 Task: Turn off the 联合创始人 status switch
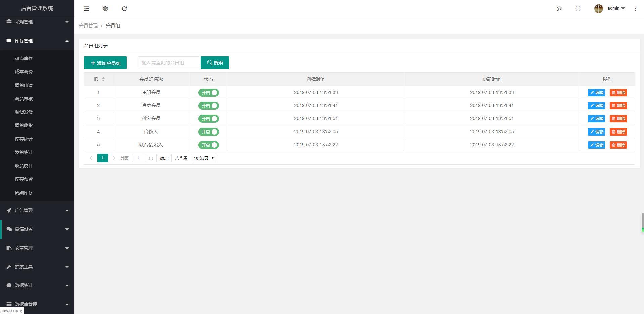pyautogui.click(x=208, y=145)
